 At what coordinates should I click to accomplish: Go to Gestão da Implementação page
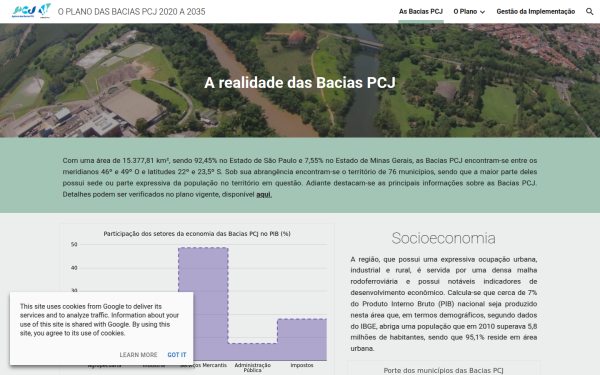point(535,11)
